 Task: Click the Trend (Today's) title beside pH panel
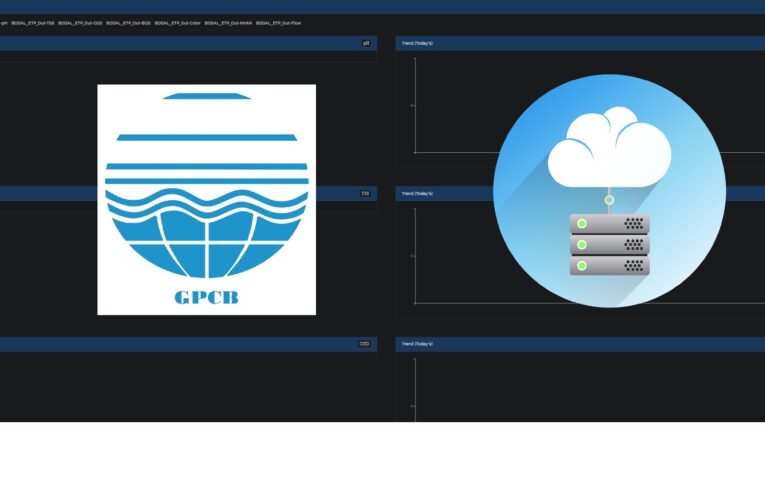417,43
